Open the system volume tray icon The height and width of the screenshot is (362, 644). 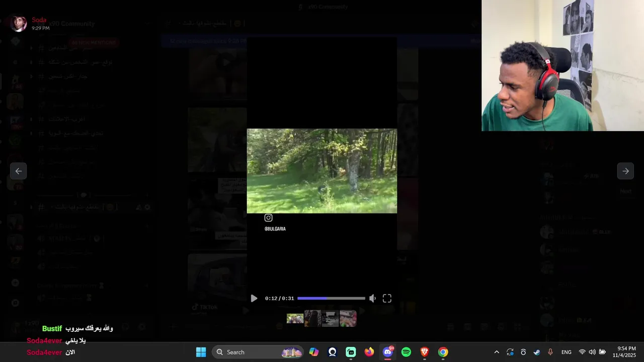[x=592, y=352]
